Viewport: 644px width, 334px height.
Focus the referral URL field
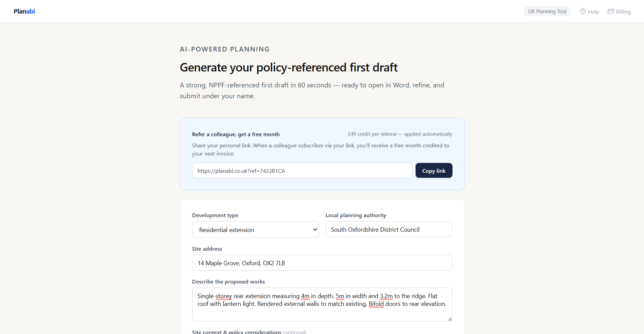point(302,170)
